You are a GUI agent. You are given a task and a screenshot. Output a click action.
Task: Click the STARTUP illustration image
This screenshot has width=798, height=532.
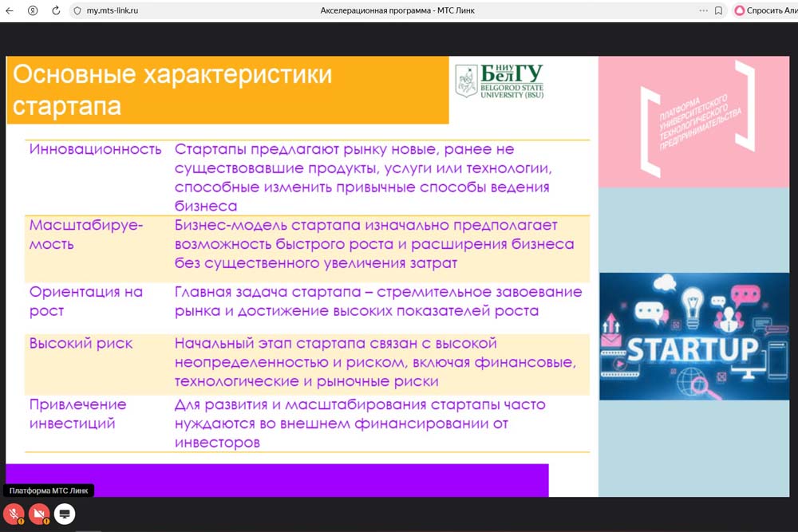tap(693, 336)
